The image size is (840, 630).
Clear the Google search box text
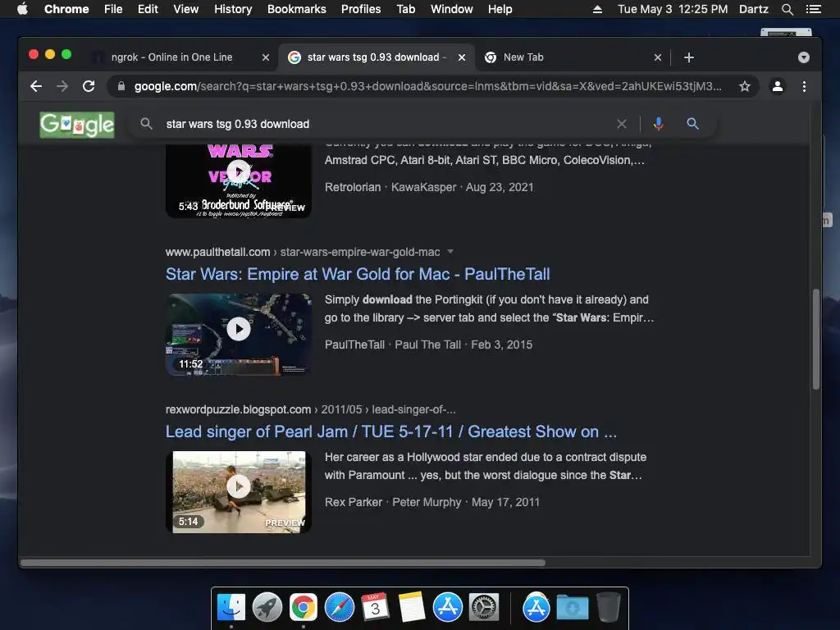[622, 125]
